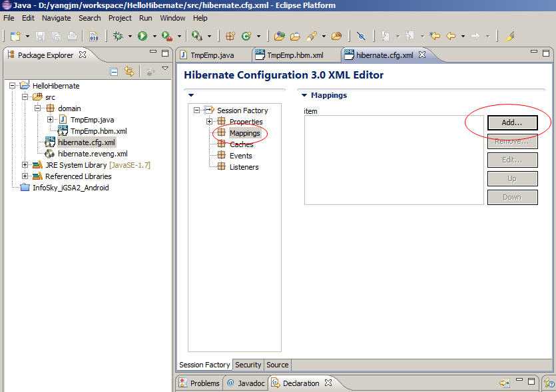
Task: Switch to the Source tab at the bottom
Action: (277, 365)
